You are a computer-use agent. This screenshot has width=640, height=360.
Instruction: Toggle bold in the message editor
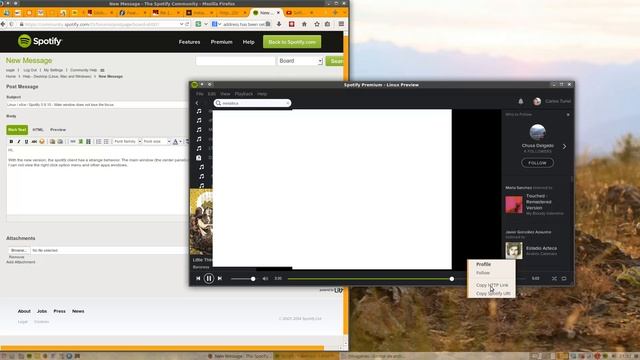(x=11, y=141)
